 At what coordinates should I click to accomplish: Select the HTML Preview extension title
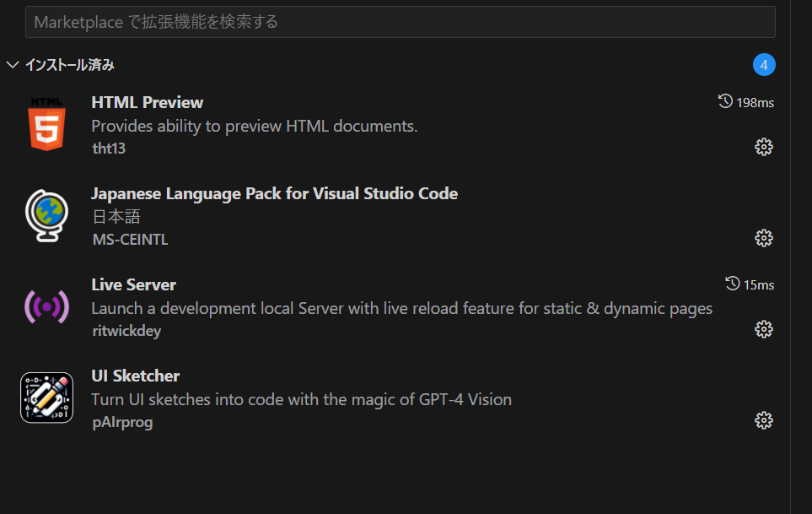click(x=147, y=103)
